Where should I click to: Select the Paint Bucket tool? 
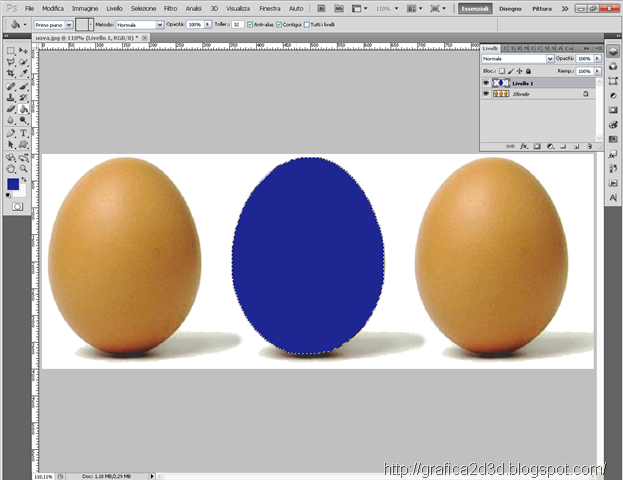[23, 109]
